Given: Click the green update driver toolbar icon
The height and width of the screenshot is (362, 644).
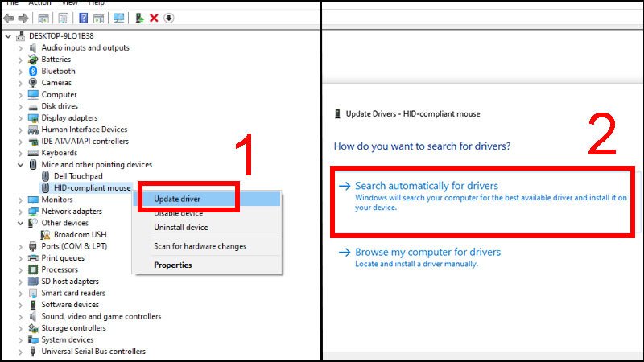Looking at the screenshot, I should (x=140, y=18).
